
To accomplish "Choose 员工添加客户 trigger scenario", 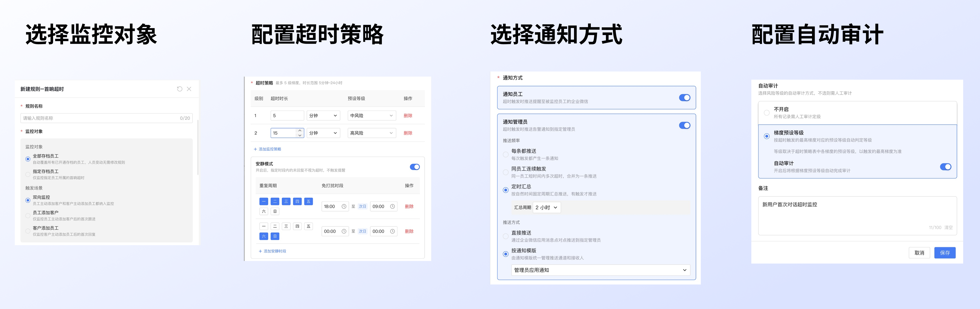I will pyautogui.click(x=28, y=216).
